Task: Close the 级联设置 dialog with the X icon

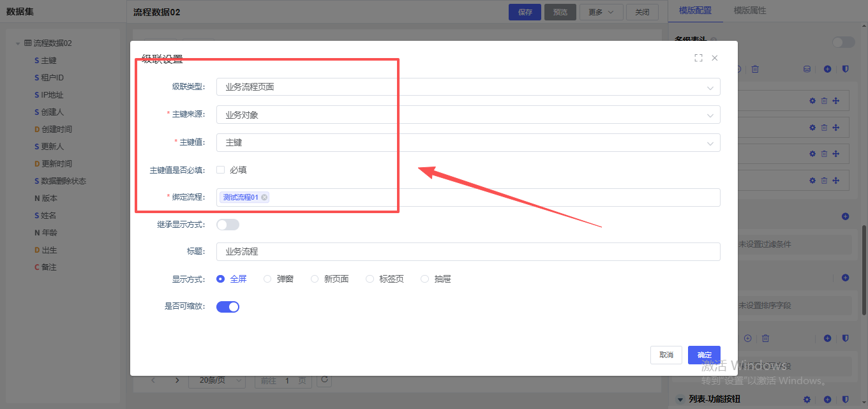Action: (715, 58)
